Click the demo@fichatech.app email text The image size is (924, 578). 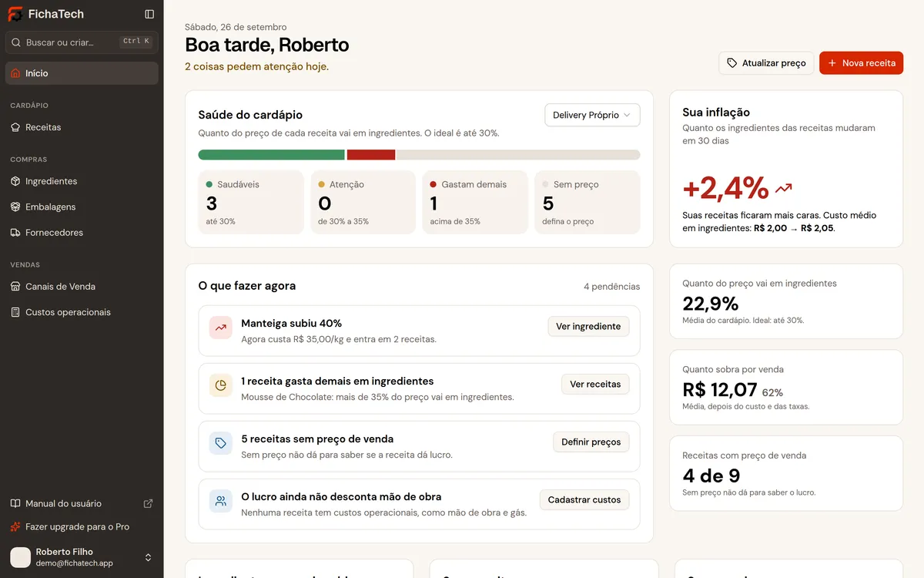point(75,563)
